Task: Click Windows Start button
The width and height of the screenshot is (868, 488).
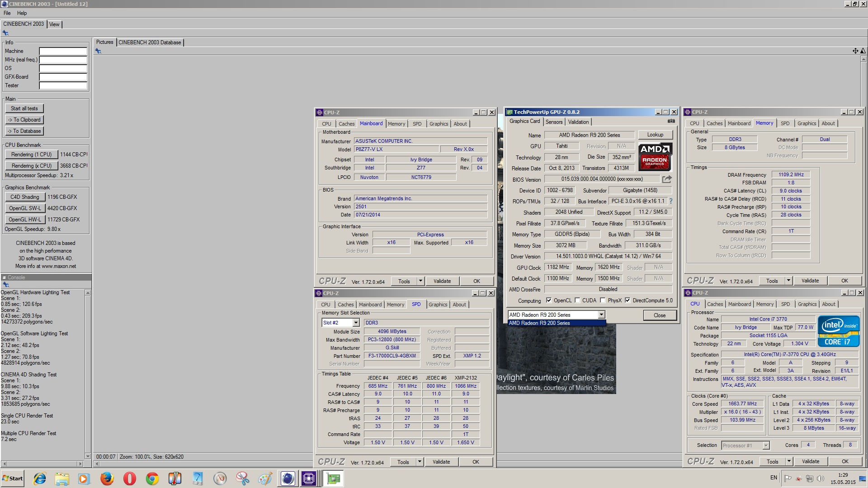Action: click(x=13, y=479)
